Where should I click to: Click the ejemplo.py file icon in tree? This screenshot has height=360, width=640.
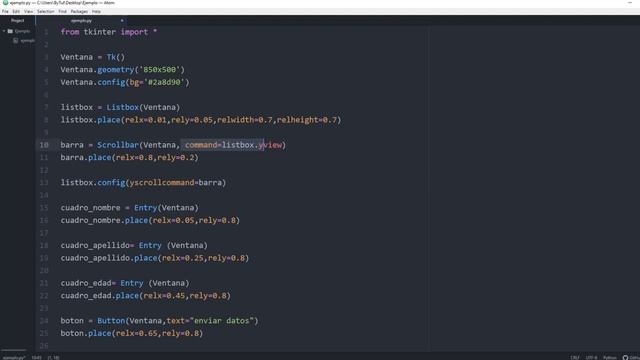(x=16, y=40)
